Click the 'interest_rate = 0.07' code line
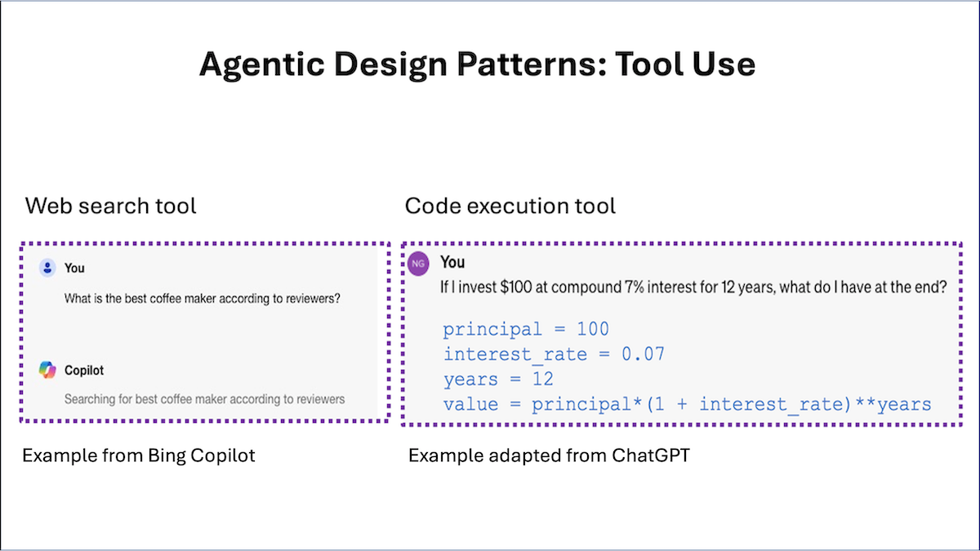The width and height of the screenshot is (980, 551). tap(554, 354)
